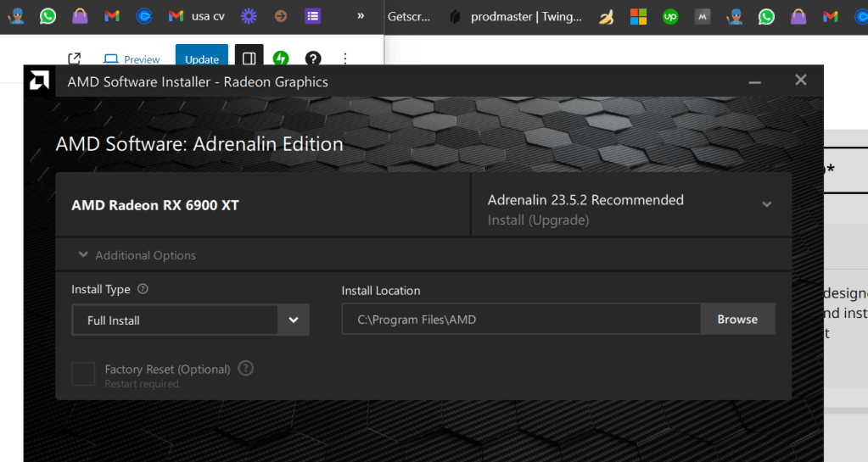This screenshot has height=462, width=868.
Task: Open the WhatsApp bookmark in left browser
Action: pos(48,16)
